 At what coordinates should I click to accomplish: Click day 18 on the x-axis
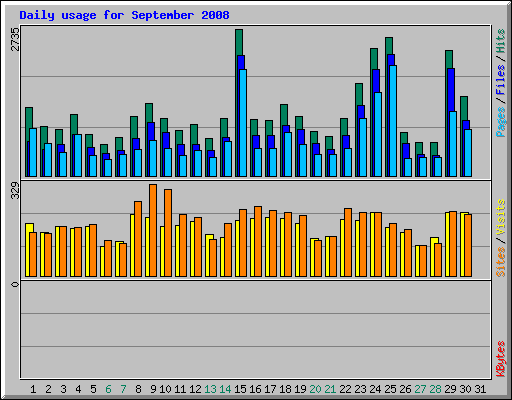tap(285, 389)
